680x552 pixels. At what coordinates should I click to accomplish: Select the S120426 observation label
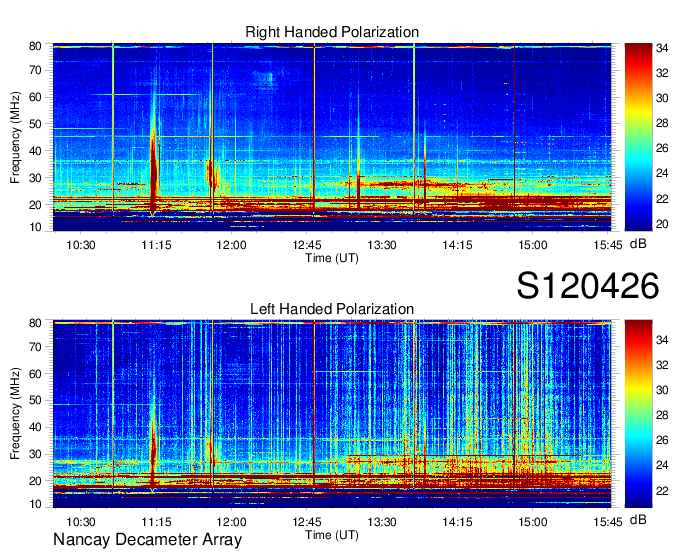(x=588, y=286)
